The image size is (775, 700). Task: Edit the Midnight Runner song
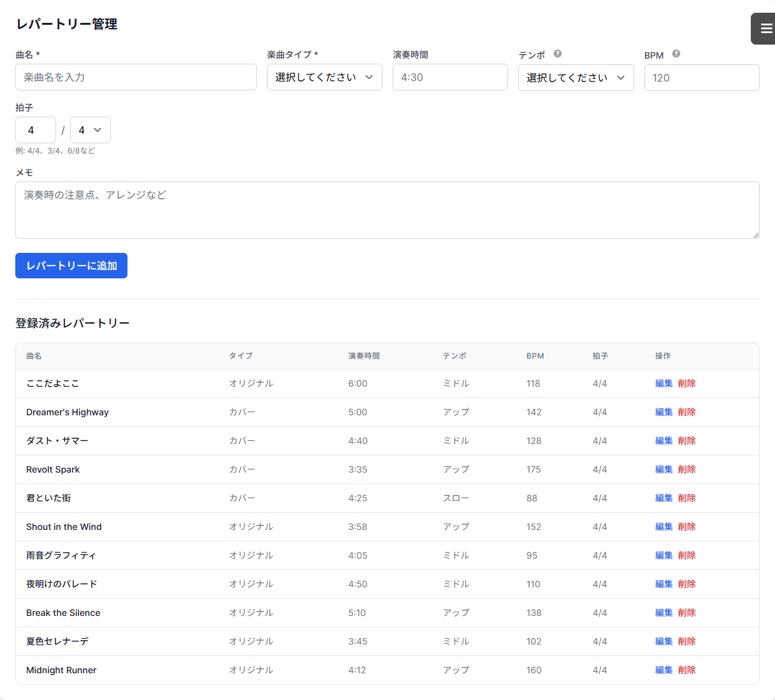(x=663, y=670)
